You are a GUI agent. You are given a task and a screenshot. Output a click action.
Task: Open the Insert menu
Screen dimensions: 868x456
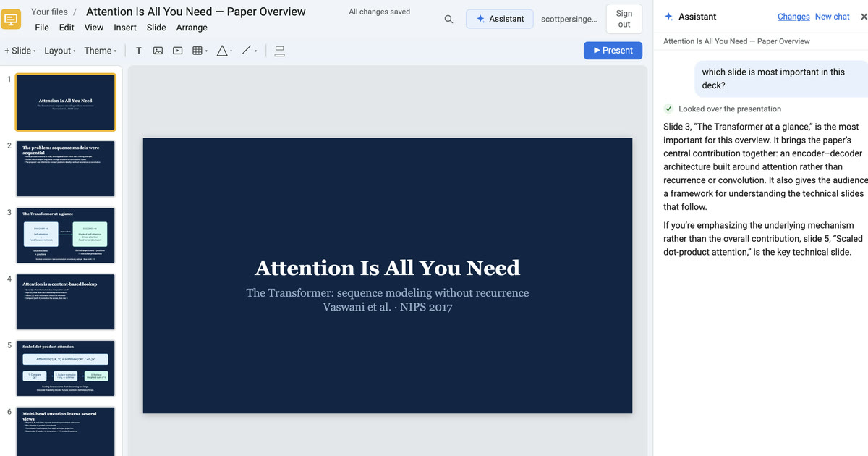pos(125,28)
